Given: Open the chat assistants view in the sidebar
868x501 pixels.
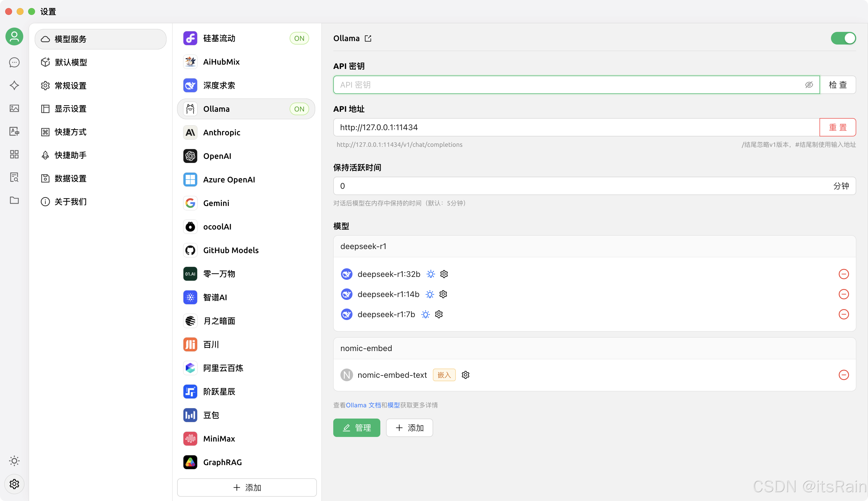Looking at the screenshot, I should click(14, 62).
